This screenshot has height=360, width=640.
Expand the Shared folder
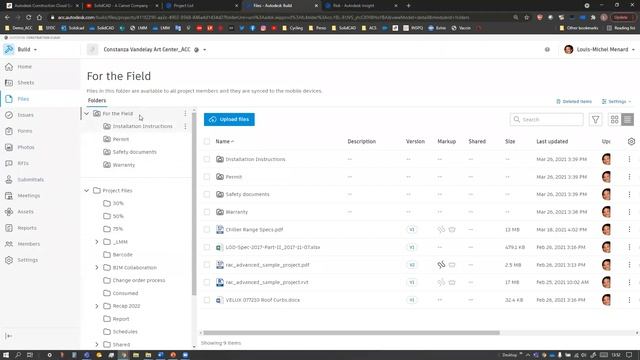(97, 345)
